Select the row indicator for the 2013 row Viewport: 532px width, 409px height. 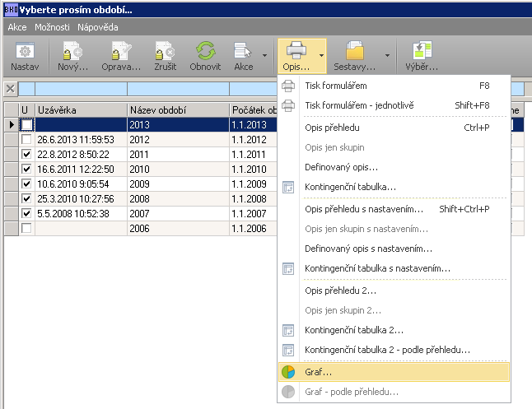pyautogui.click(x=12, y=125)
